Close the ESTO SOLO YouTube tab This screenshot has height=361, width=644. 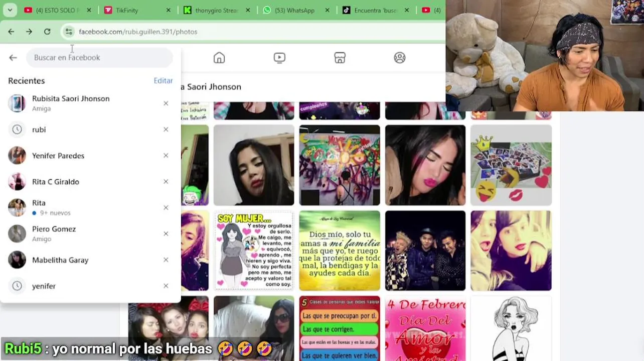tap(89, 10)
